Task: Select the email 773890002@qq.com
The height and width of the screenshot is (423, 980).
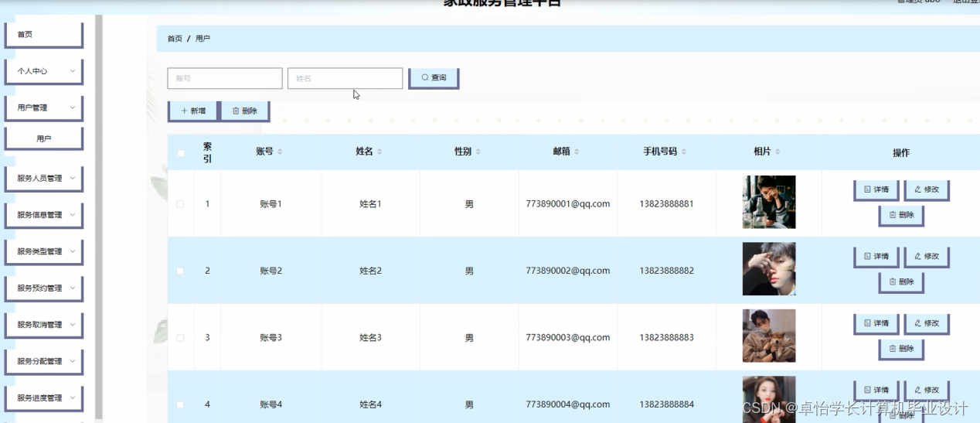Action: click(568, 271)
